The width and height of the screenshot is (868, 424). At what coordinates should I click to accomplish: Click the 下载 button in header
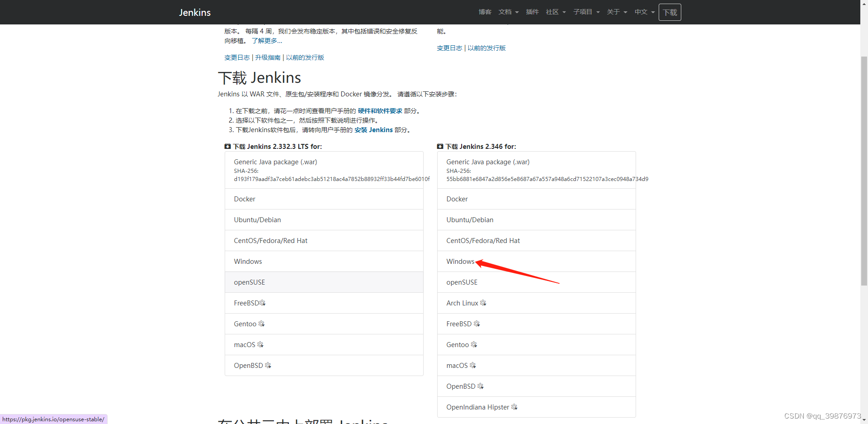(670, 12)
